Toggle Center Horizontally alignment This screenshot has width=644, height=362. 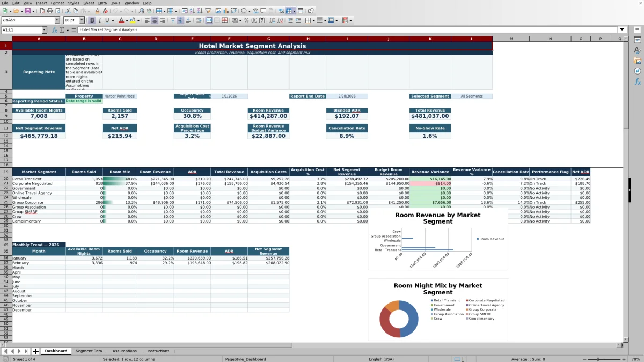click(155, 20)
